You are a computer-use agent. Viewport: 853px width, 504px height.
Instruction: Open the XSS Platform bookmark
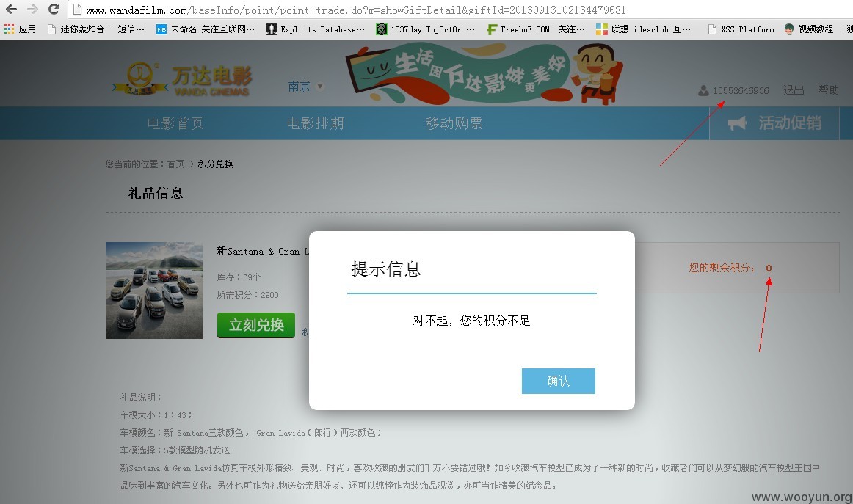(x=741, y=29)
